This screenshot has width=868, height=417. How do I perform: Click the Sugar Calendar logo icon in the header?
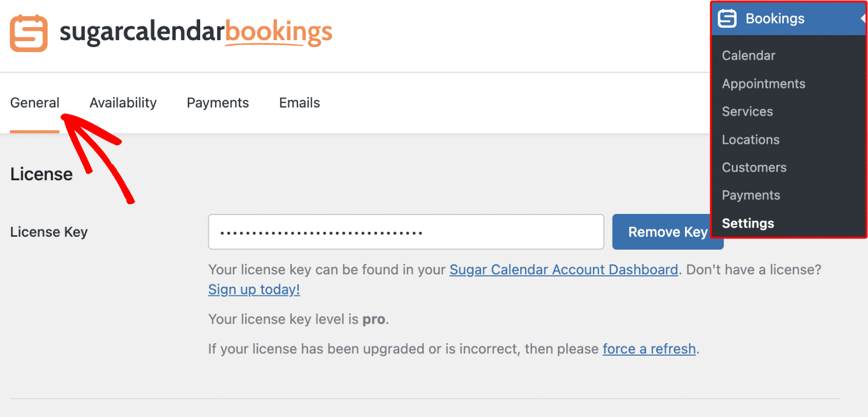coord(28,34)
